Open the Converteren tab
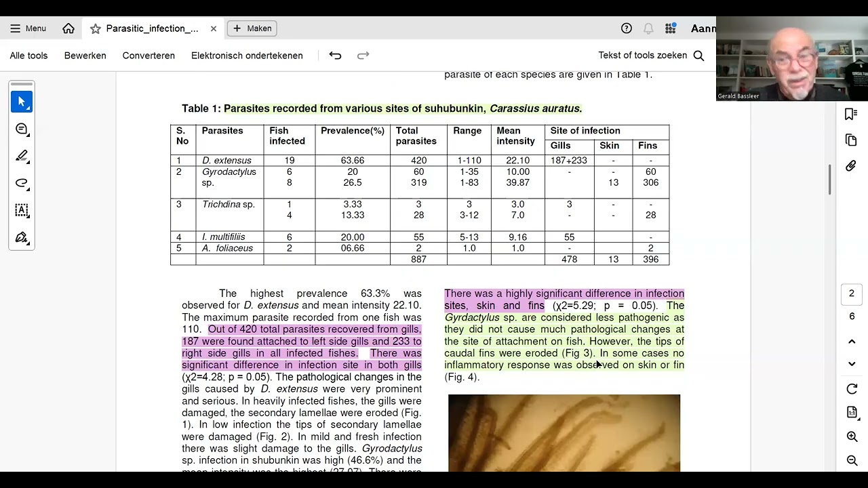 coord(149,56)
